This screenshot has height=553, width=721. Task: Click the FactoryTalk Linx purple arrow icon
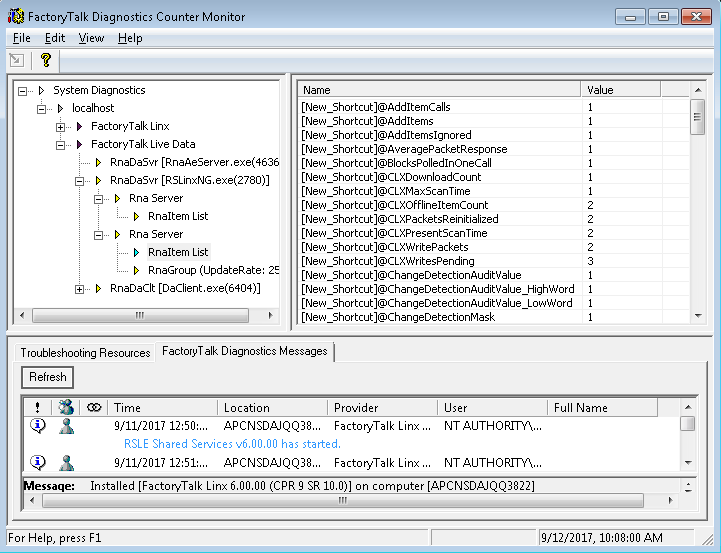click(x=80, y=126)
